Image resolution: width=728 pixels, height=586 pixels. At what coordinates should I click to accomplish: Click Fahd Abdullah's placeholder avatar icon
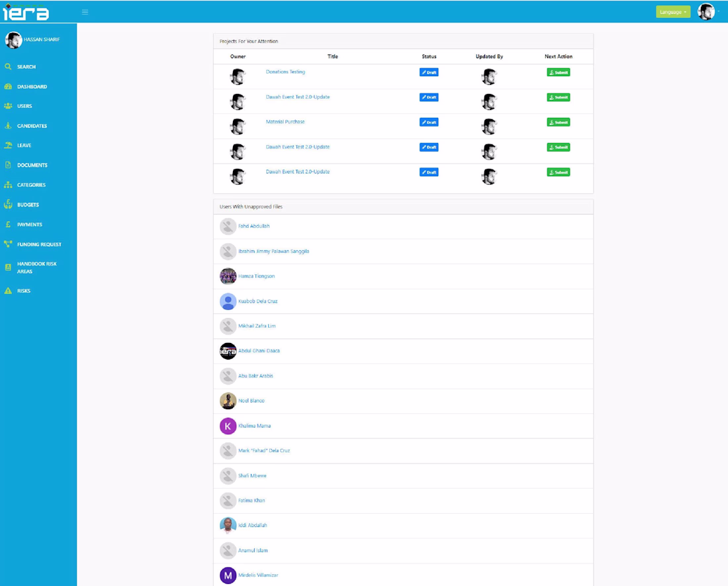[x=228, y=226]
